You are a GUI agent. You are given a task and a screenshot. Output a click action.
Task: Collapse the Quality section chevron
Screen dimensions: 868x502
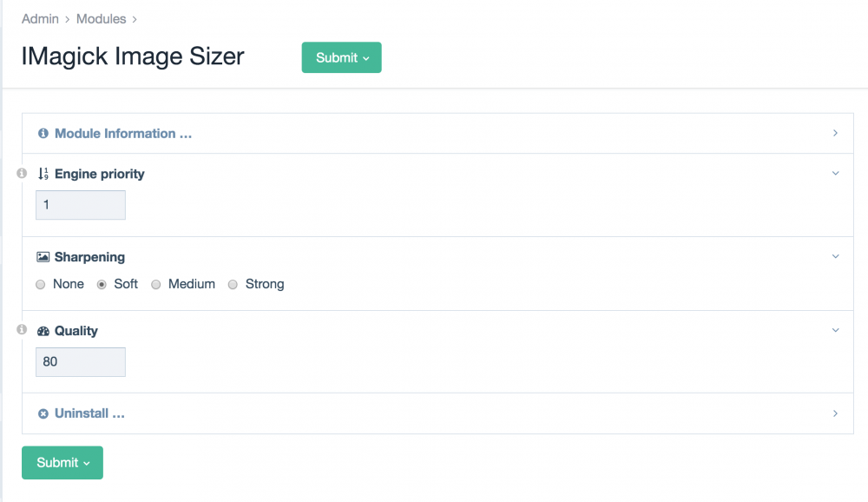pos(835,331)
